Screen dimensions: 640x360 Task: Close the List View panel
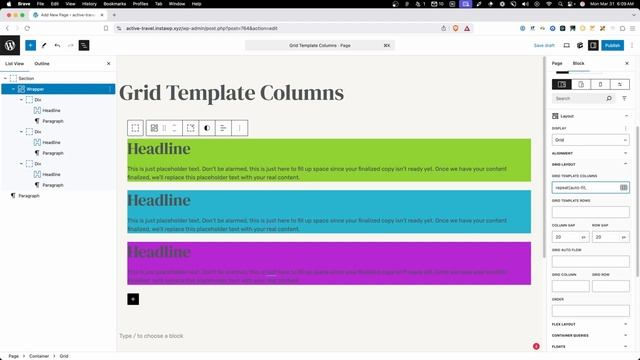pos(109,64)
